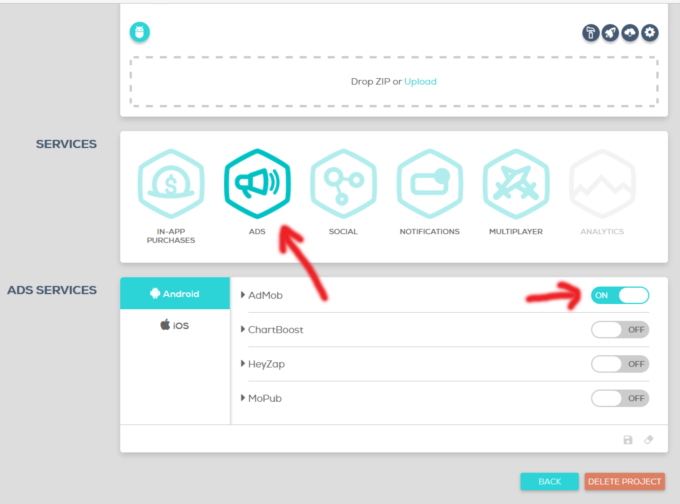Select the Notifications service hexagon
Viewport: 680px width, 504px height.
pos(429,183)
